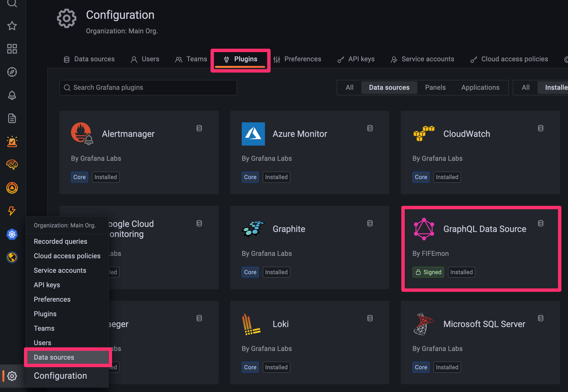The width and height of the screenshot is (568, 392).
Task: Click the Configuration gear icon in sidebar
Action: (x=12, y=376)
